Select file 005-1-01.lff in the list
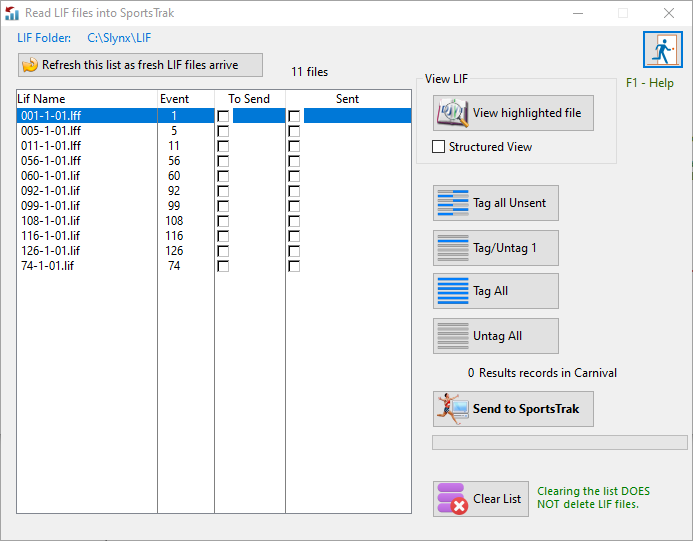The width and height of the screenshot is (693, 541). [51, 131]
